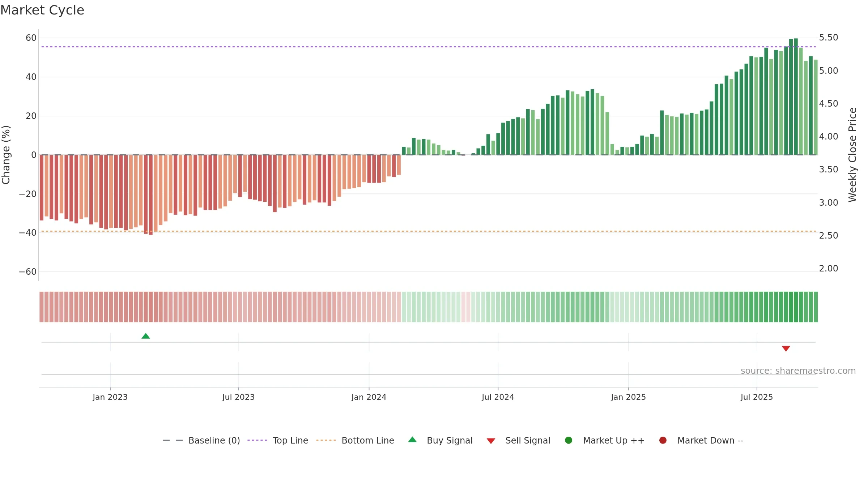Toggle the Buy Signal legend entry

(x=440, y=440)
